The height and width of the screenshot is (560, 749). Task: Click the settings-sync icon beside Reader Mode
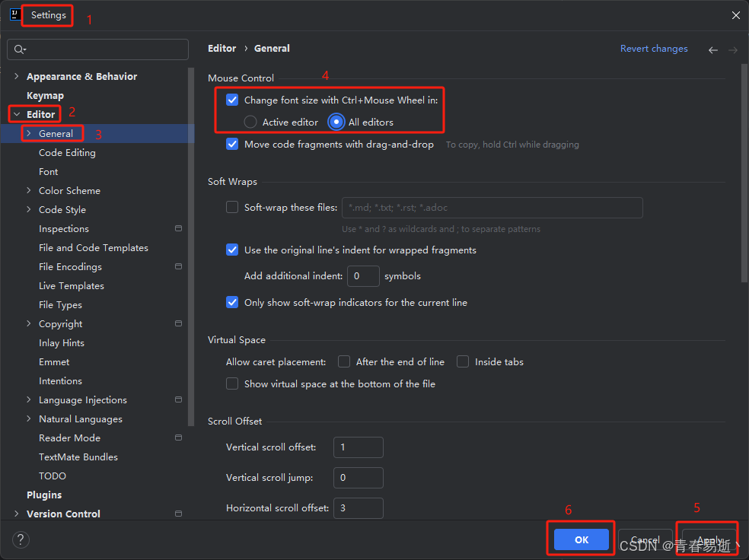(x=178, y=437)
